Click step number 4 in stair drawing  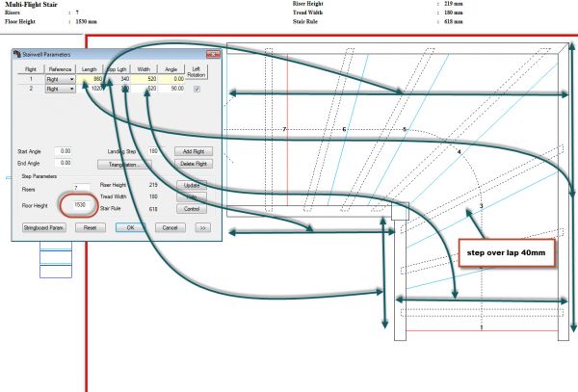point(459,151)
